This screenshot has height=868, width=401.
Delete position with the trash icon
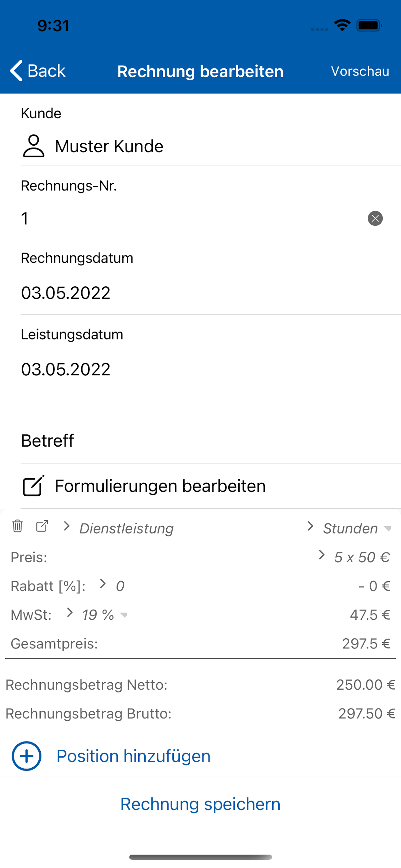pos(17,526)
